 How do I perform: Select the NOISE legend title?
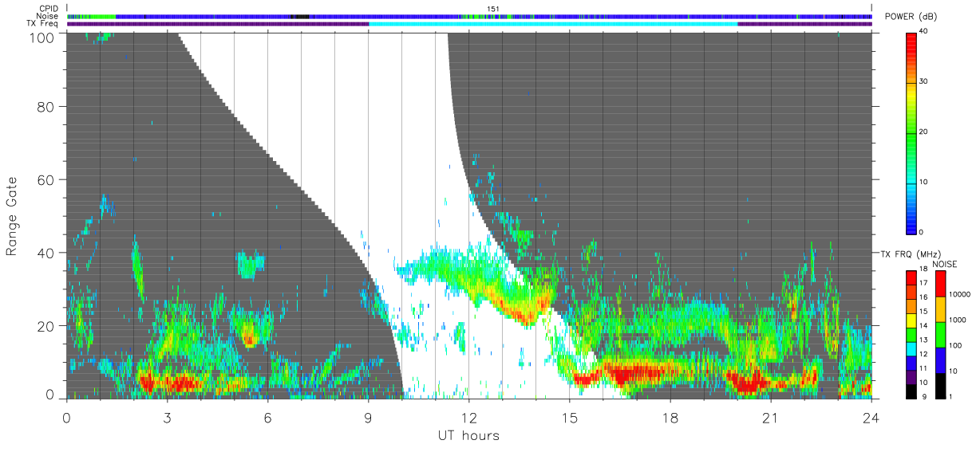point(945,264)
